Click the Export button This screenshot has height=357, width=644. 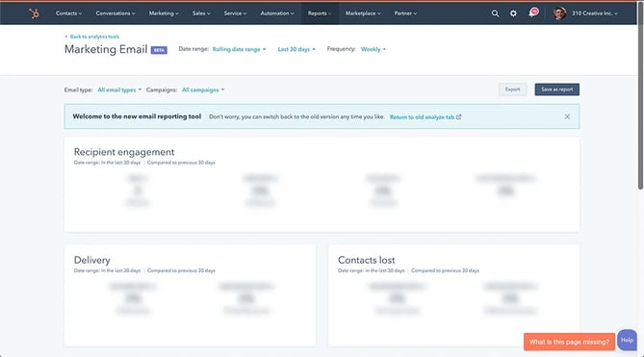pos(512,89)
